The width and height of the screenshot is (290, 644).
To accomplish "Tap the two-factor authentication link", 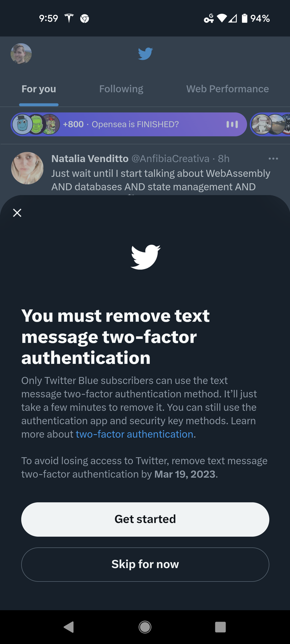I will pos(134,434).
